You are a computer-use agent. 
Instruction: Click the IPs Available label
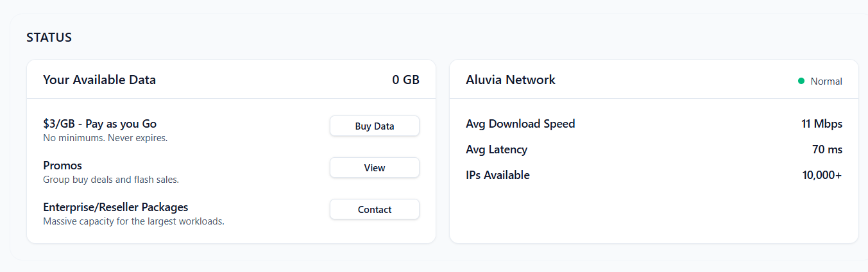click(498, 175)
